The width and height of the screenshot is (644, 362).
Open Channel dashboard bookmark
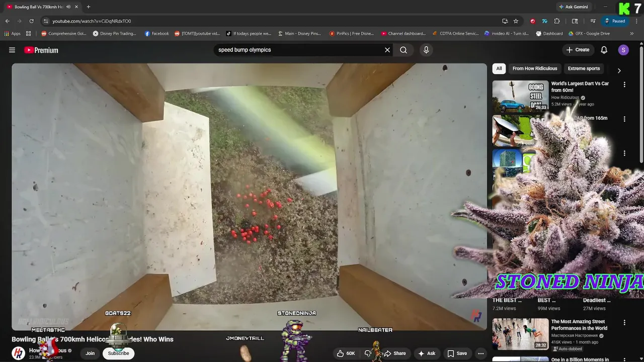(404, 34)
